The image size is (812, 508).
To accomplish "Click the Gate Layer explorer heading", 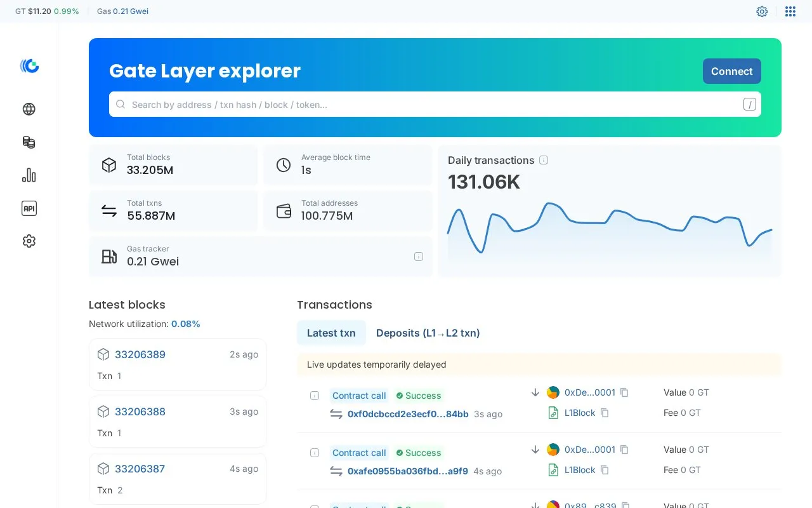I will click(205, 70).
